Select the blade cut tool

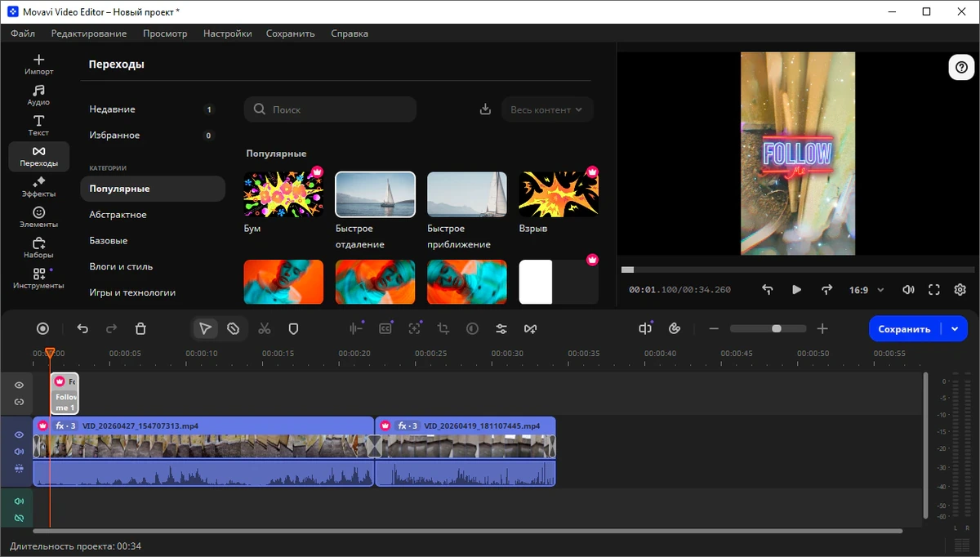click(x=234, y=328)
